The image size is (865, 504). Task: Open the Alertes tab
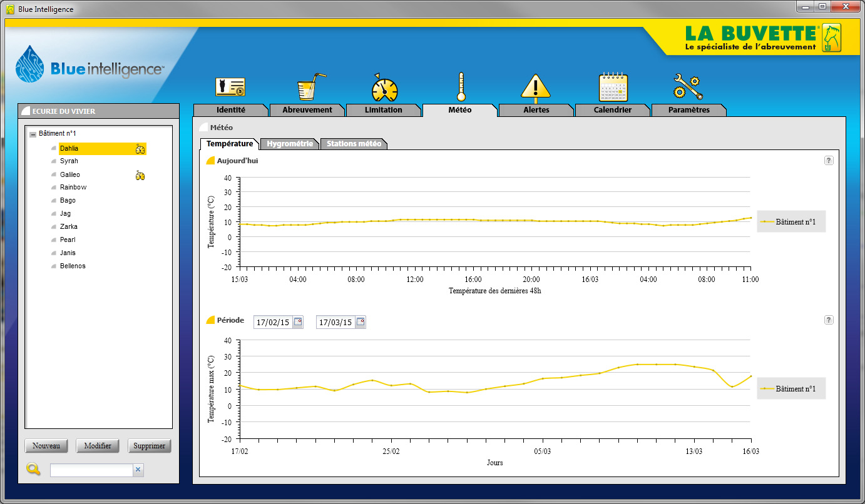536,110
